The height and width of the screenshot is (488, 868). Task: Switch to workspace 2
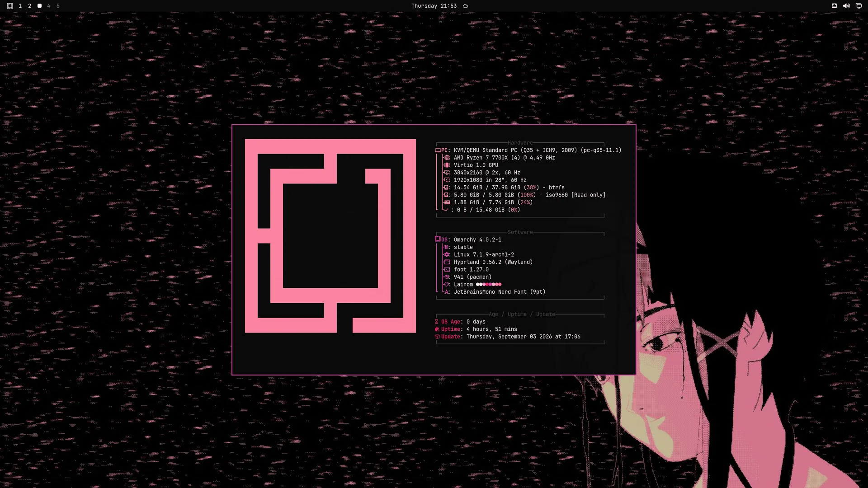pos(30,6)
